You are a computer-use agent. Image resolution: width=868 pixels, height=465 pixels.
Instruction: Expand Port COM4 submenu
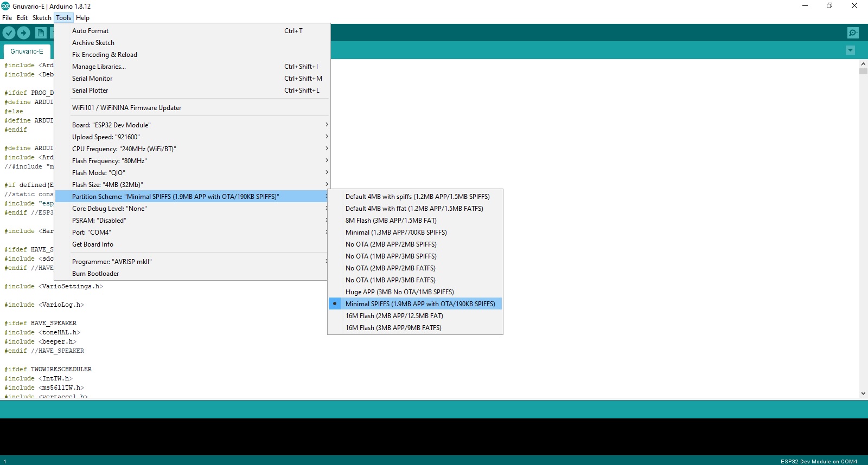tap(193, 232)
